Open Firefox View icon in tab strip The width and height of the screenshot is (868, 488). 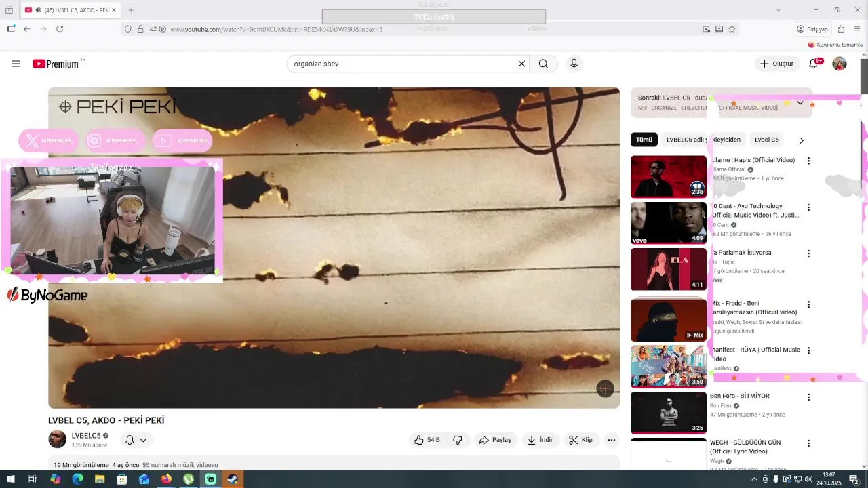(x=9, y=10)
